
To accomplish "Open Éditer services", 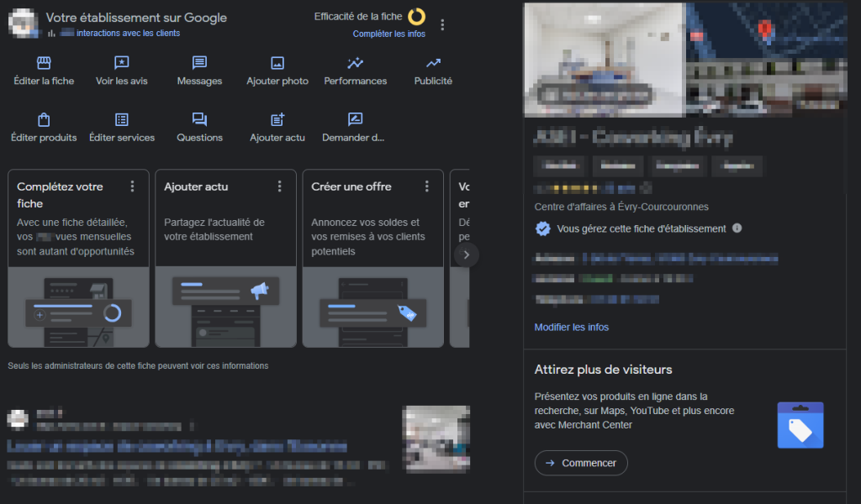I will pos(121,119).
